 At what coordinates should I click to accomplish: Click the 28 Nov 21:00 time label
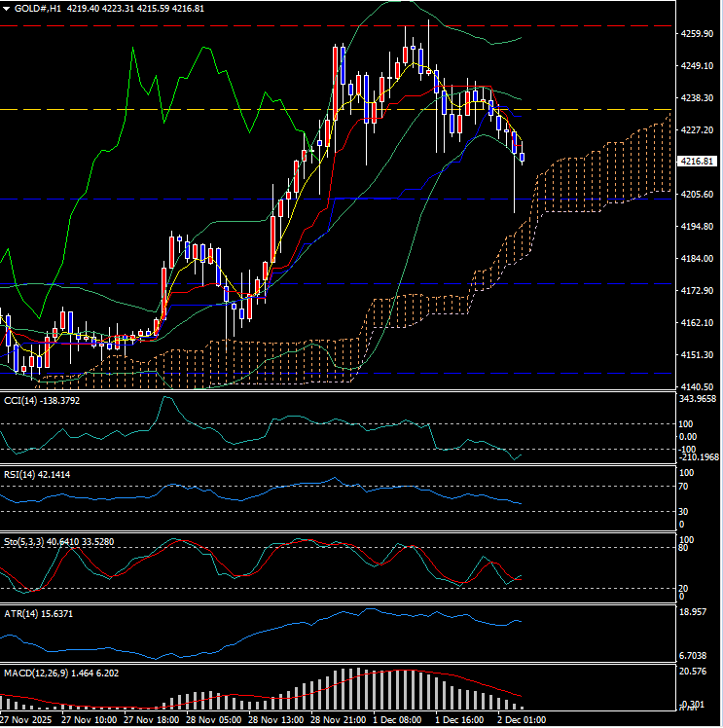[x=338, y=720]
